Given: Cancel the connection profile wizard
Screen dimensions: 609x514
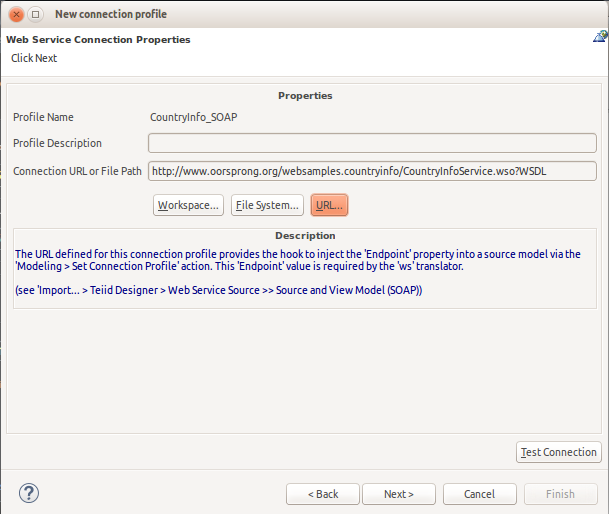Looking at the screenshot, I should click(x=479, y=494).
